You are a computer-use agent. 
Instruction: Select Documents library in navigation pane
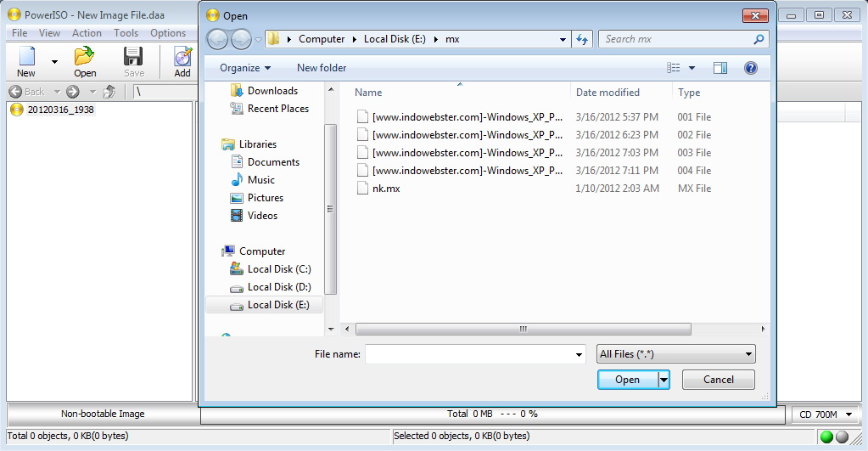[266, 161]
